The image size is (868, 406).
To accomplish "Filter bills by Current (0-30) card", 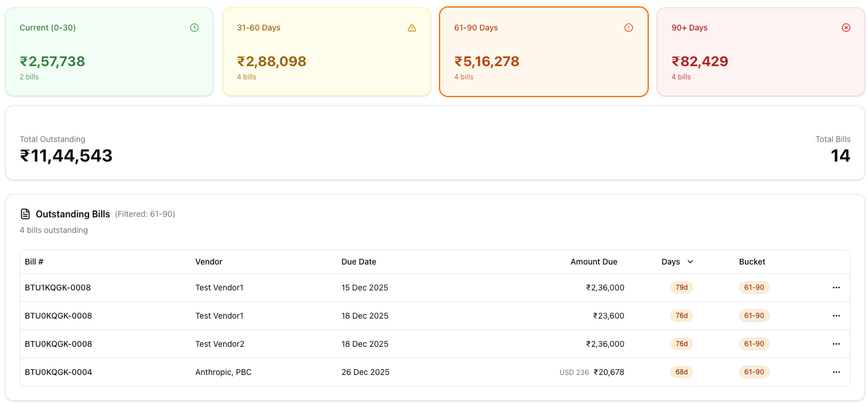I will click(x=109, y=52).
